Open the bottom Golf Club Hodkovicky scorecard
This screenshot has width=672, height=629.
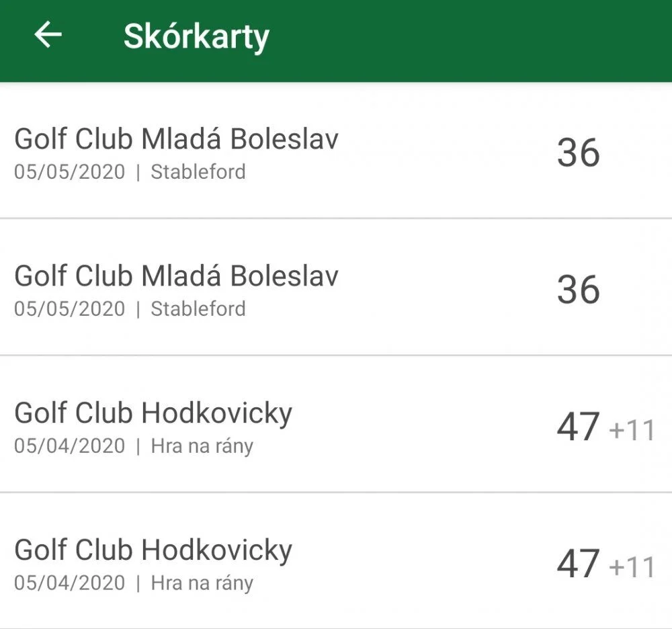point(336,561)
